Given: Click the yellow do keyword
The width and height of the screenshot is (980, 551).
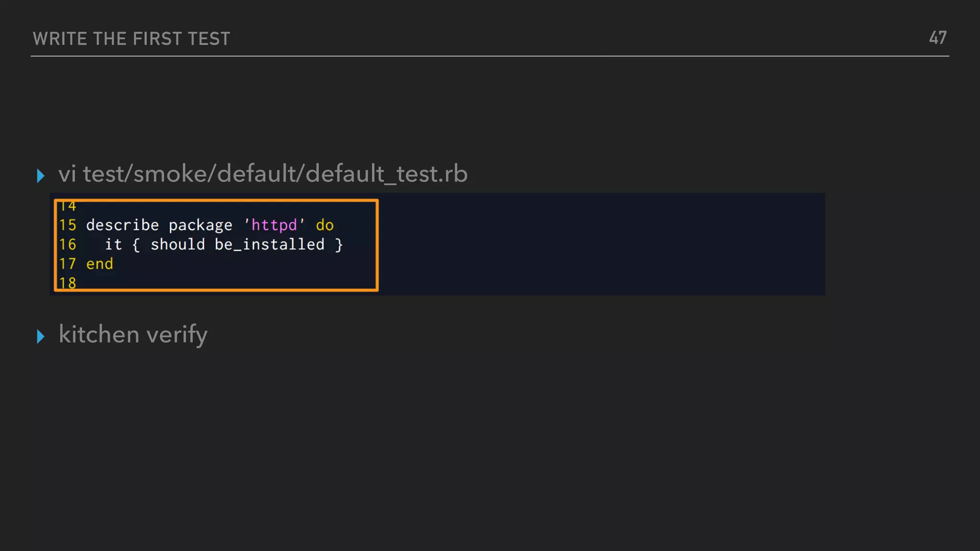Looking at the screenshot, I should click(324, 225).
